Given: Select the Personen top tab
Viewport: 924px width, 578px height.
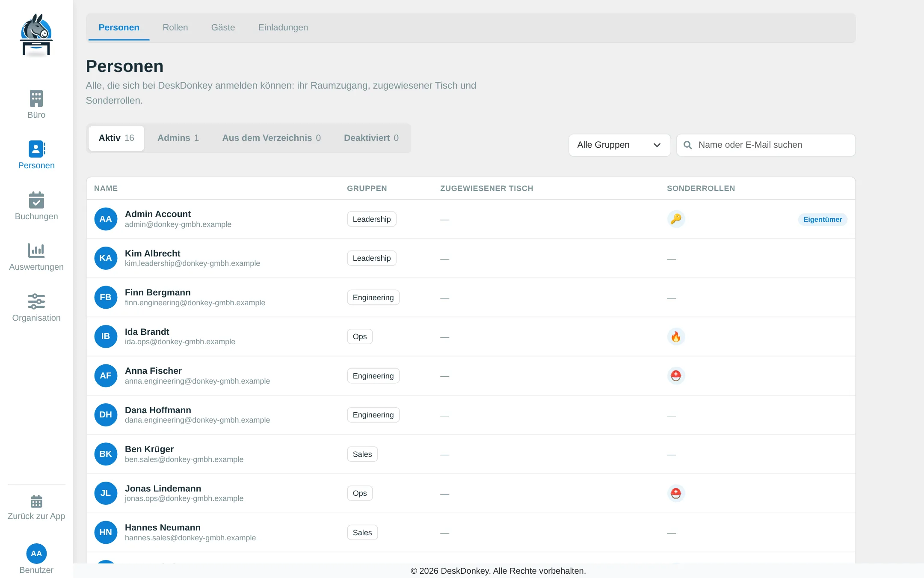Looking at the screenshot, I should pyautogui.click(x=119, y=27).
